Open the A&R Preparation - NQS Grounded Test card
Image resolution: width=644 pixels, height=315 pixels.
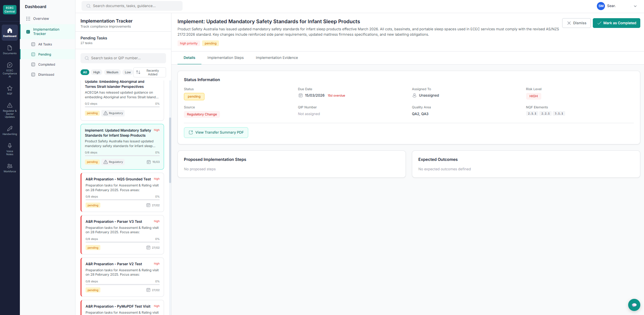(x=122, y=192)
